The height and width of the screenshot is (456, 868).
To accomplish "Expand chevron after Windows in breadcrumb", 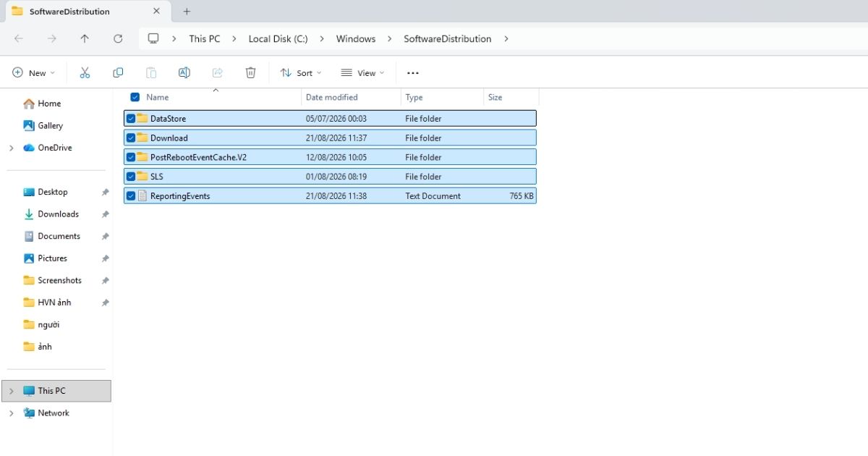I will pos(390,39).
